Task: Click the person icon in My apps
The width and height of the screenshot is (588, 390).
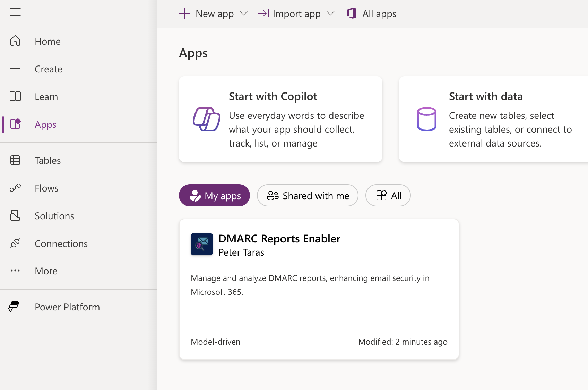Action: (195, 196)
